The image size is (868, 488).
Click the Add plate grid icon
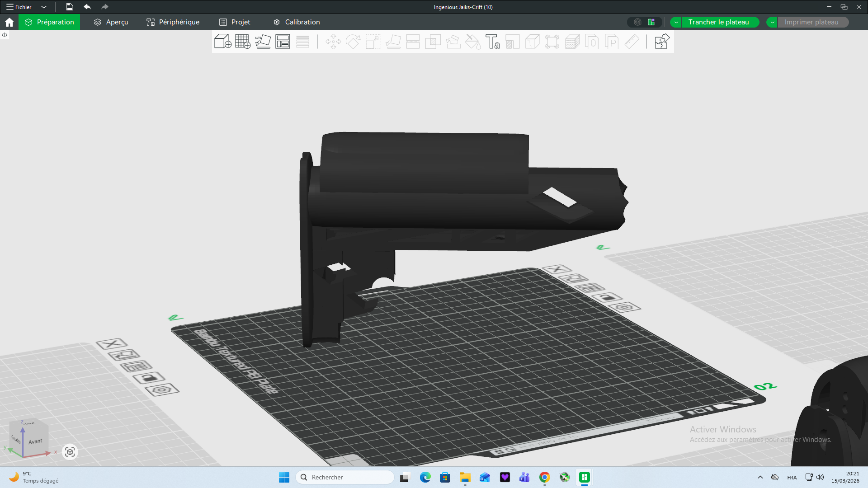tap(243, 42)
